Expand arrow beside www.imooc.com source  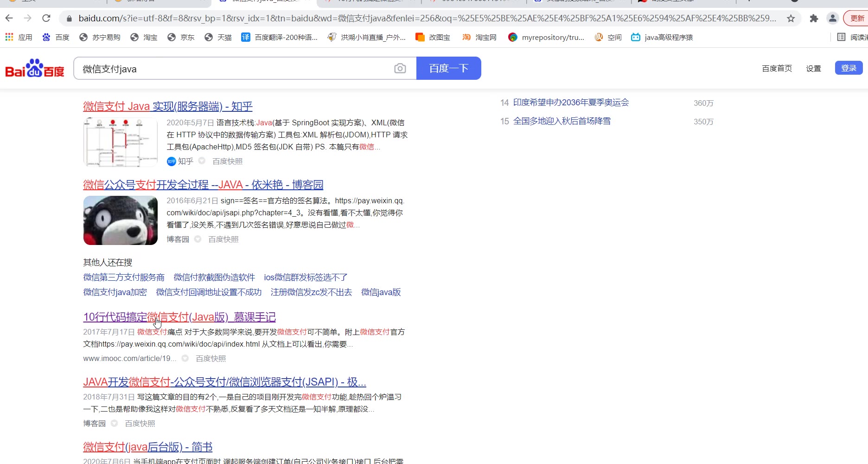click(x=185, y=358)
